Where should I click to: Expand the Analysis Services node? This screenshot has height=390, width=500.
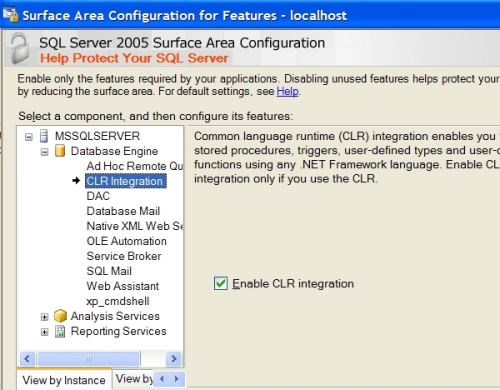[x=44, y=317]
